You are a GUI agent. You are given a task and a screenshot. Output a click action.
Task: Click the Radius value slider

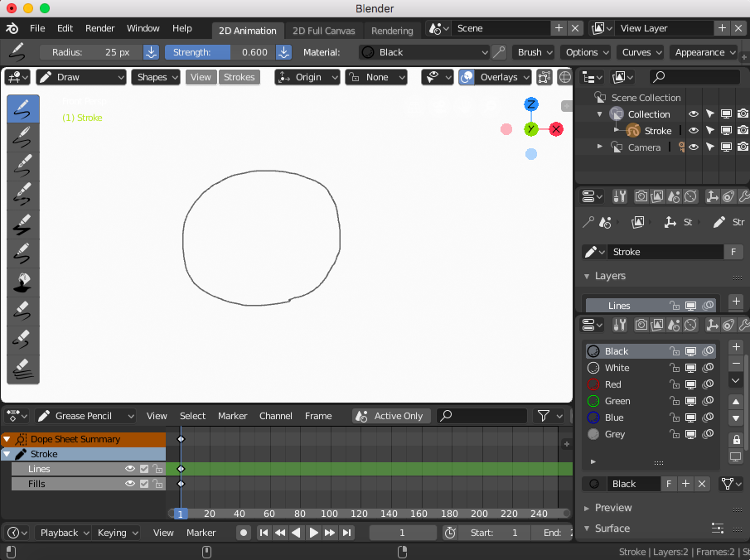point(91,52)
